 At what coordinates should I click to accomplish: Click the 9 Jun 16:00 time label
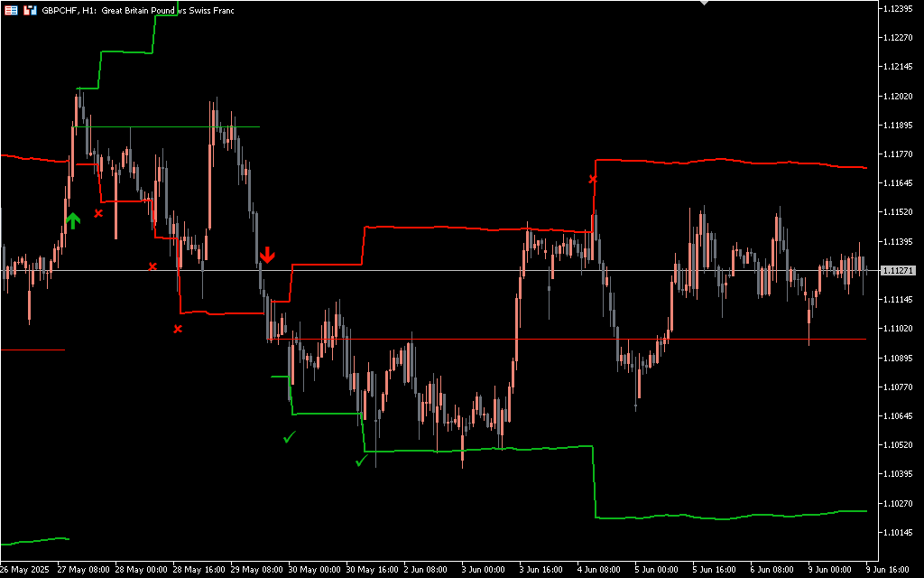click(x=888, y=570)
